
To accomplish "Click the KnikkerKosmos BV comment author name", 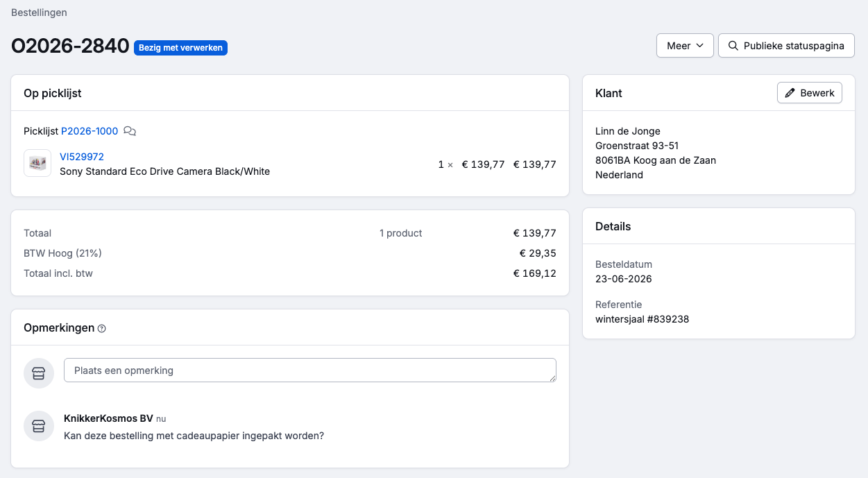I will tap(108, 418).
